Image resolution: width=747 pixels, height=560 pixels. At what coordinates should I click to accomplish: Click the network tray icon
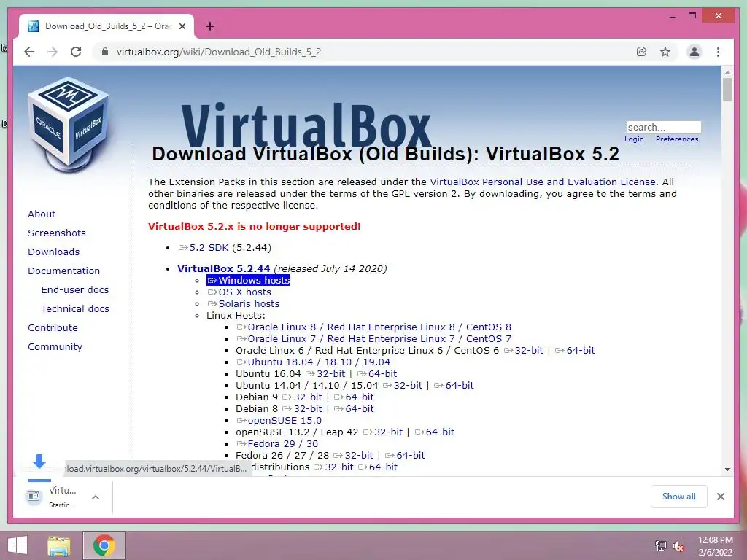coord(660,545)
